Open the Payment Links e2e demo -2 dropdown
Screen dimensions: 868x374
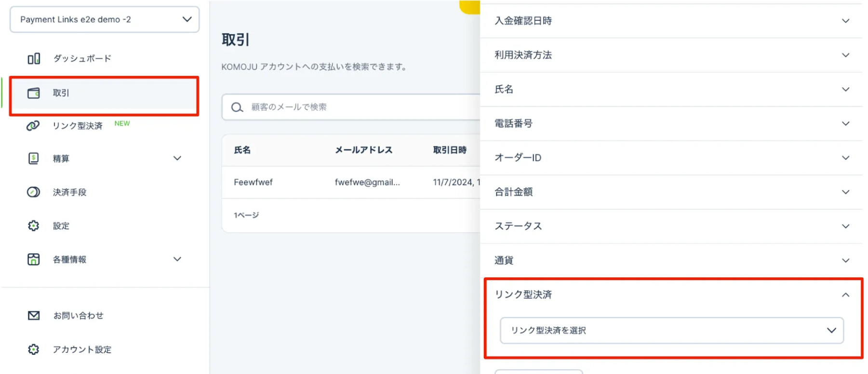click(105, 20)
